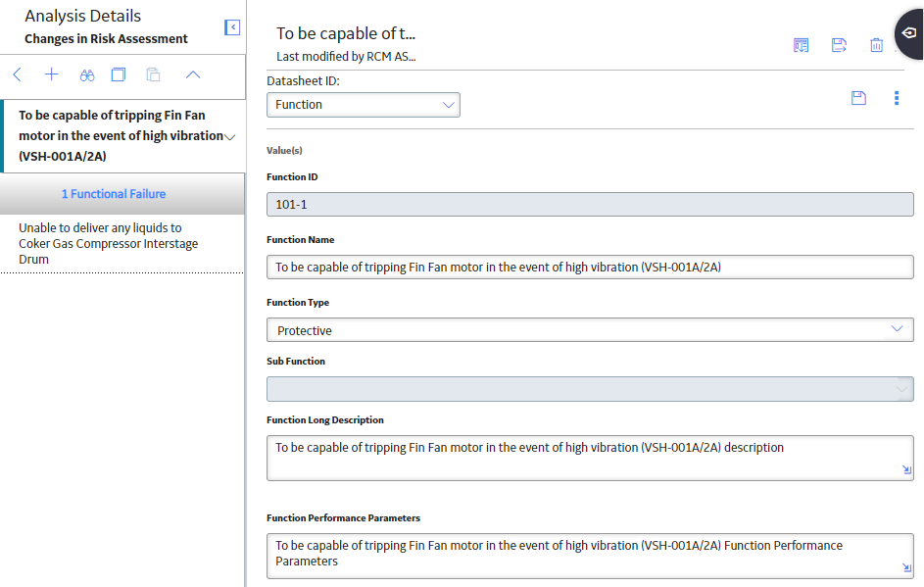Collapse the Analysis Details side panel

tap(232, 27)
